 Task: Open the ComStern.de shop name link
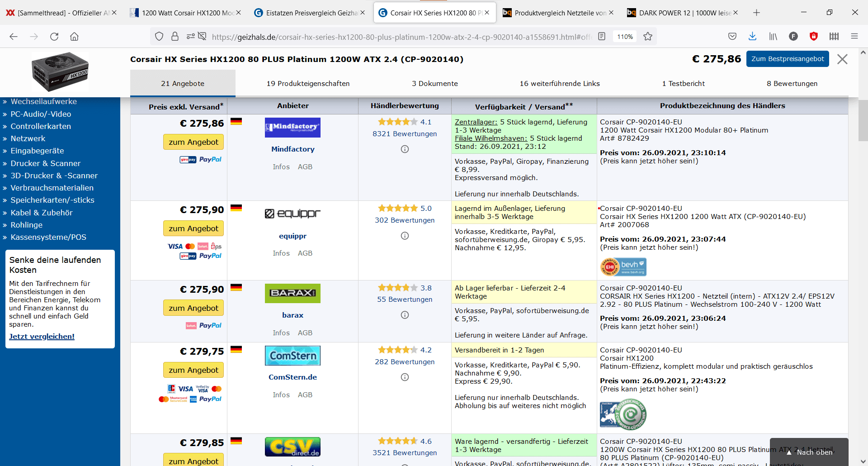click(292, 377)
